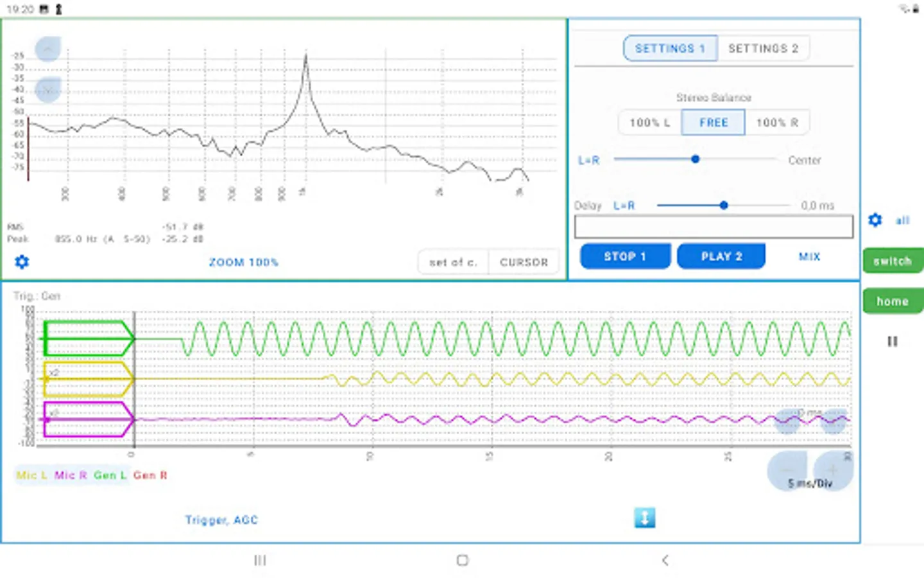Screen dimensions: 924x578
Task: Set stereo balance to 100% R
Action: click(x=777, y=123)
